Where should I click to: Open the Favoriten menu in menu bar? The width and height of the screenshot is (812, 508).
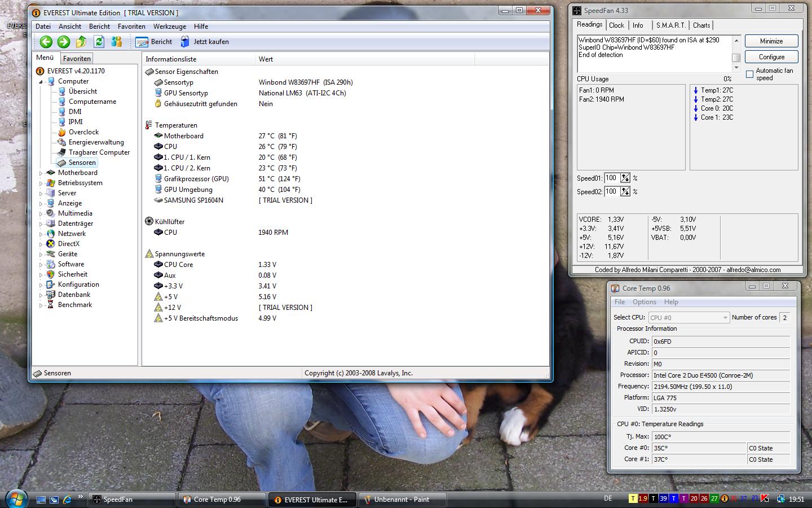click(131, 27)
